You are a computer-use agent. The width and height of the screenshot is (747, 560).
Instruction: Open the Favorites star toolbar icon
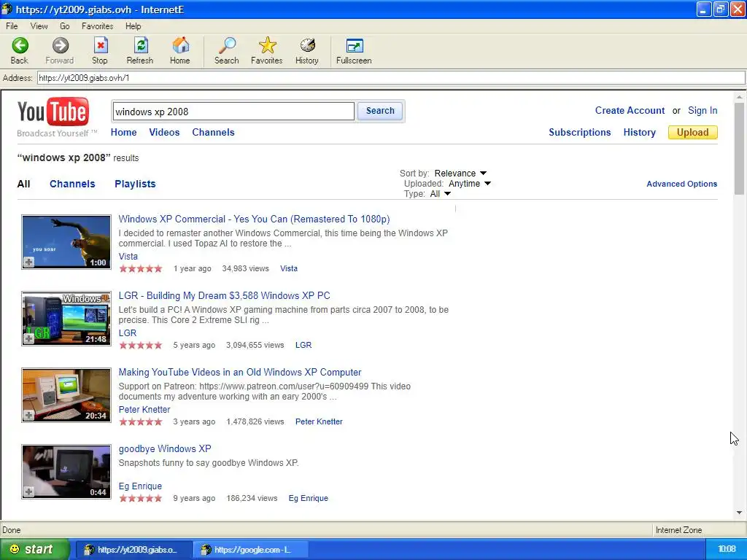[267, 50]
